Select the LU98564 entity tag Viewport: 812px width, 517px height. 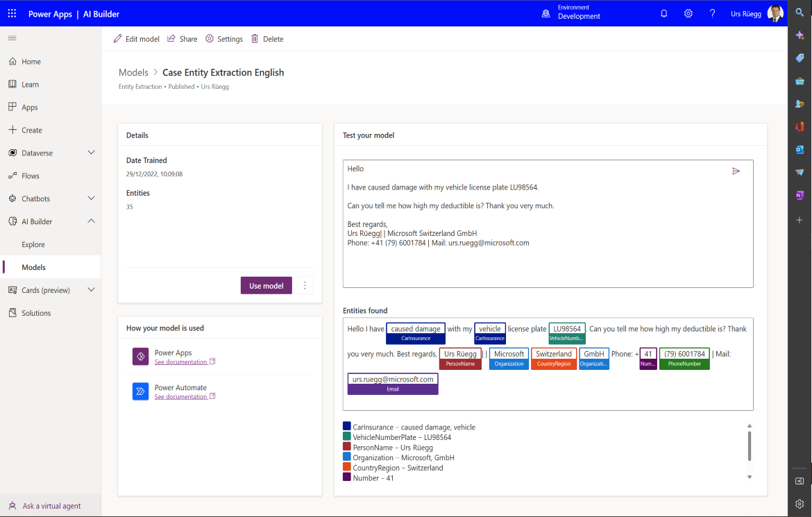tap(567, 333)
